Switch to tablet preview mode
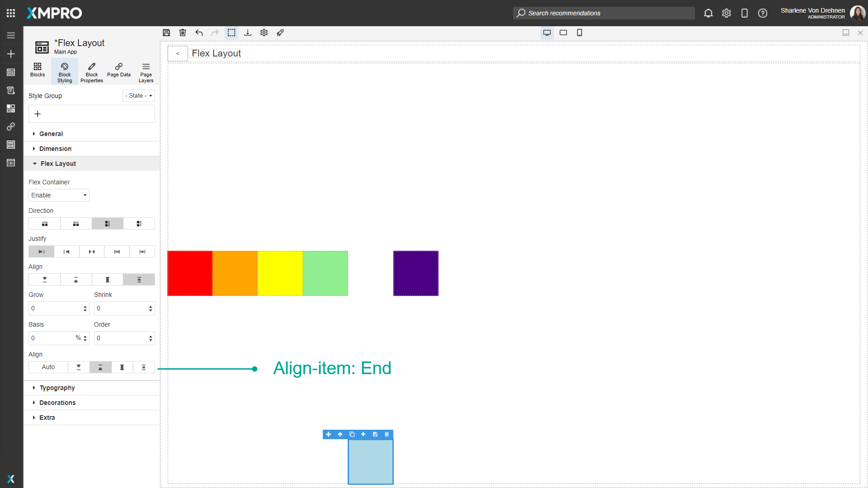This screenshot has width=868, height=488. point(563,33)
